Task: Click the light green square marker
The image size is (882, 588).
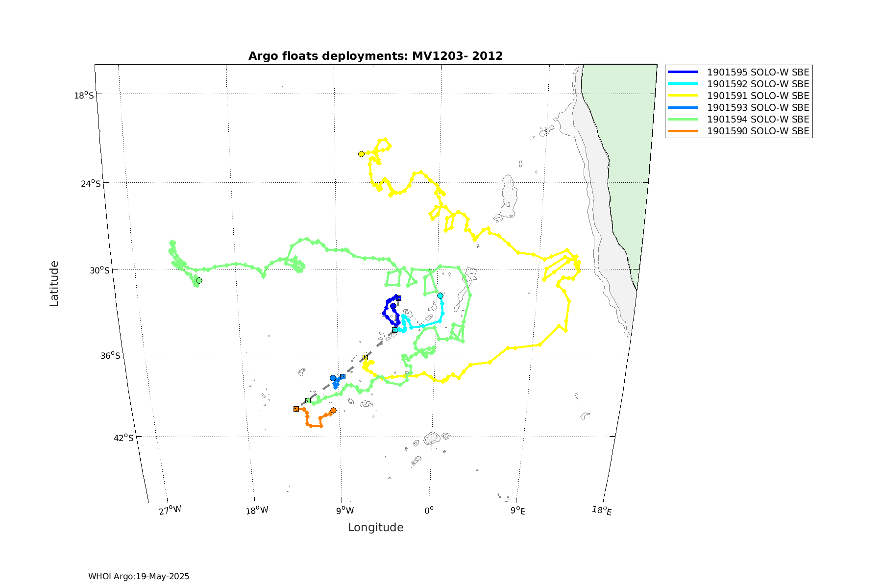Action: coord(308,401)
